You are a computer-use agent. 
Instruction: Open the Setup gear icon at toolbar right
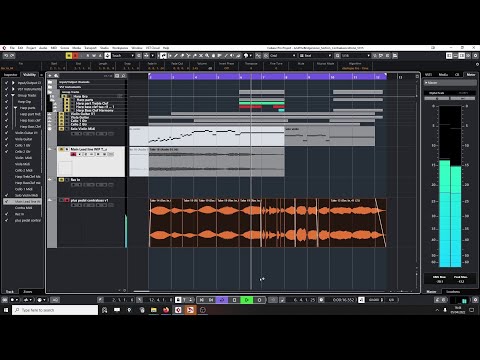tap(476, 56)
